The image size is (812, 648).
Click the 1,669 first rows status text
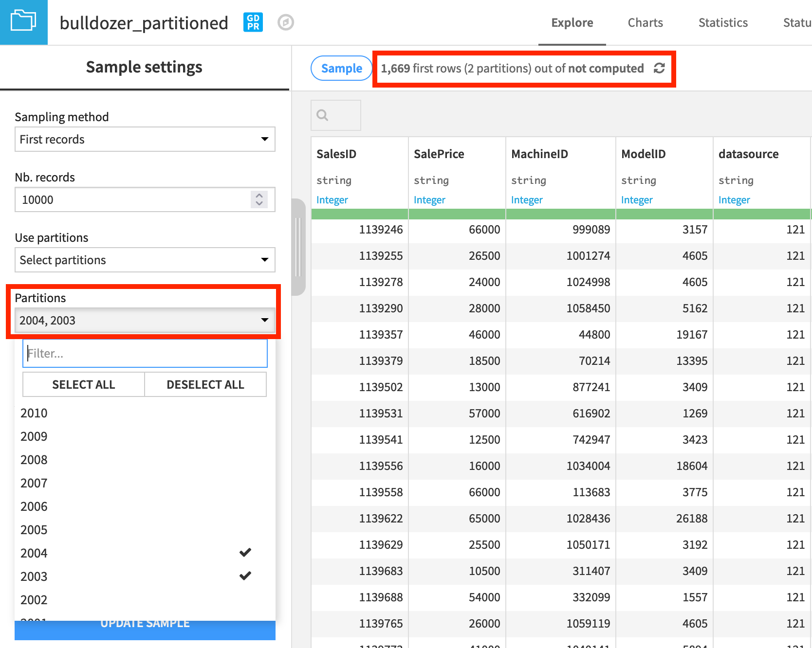click(512, 68)
